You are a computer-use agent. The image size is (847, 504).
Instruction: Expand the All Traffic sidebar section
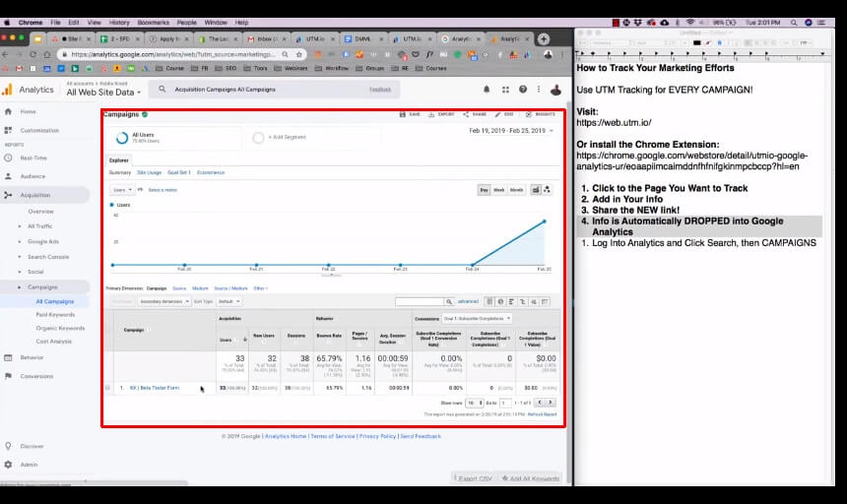click(x=39, y=226)
